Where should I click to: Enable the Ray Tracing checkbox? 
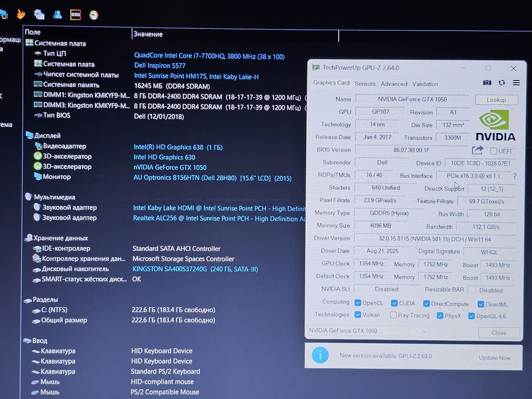coord(393,315)
